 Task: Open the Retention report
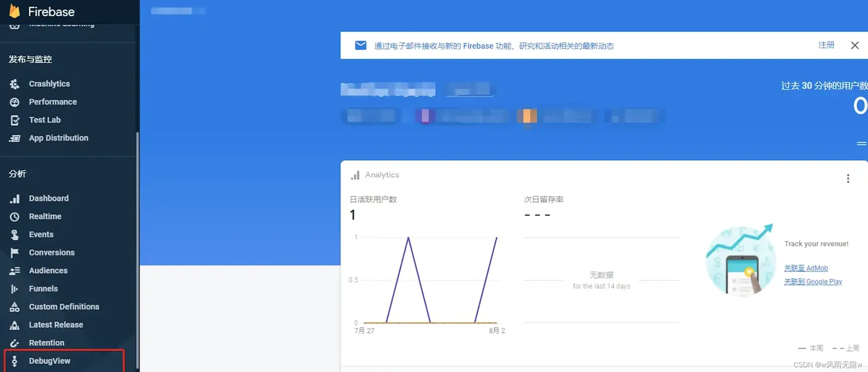(46, 342)
